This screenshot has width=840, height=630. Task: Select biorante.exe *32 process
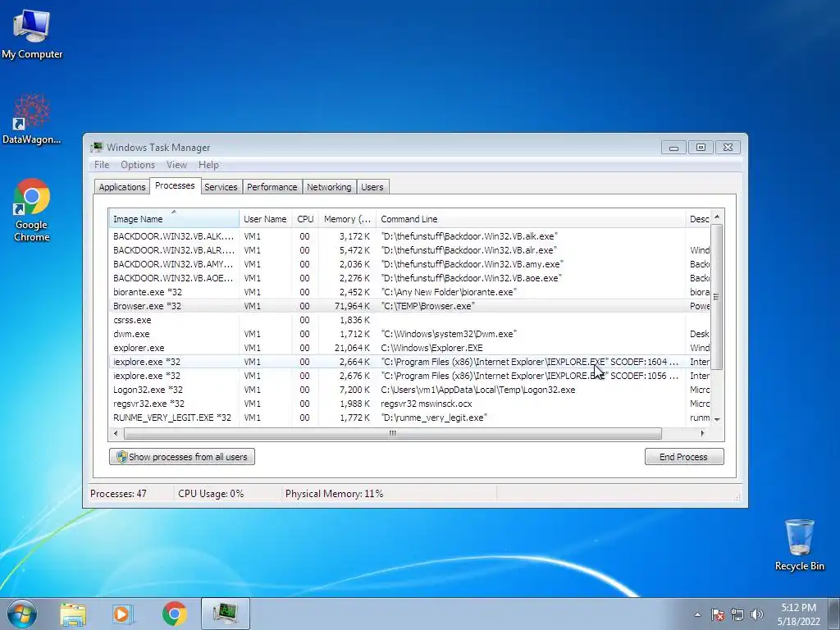click(409, 291)
